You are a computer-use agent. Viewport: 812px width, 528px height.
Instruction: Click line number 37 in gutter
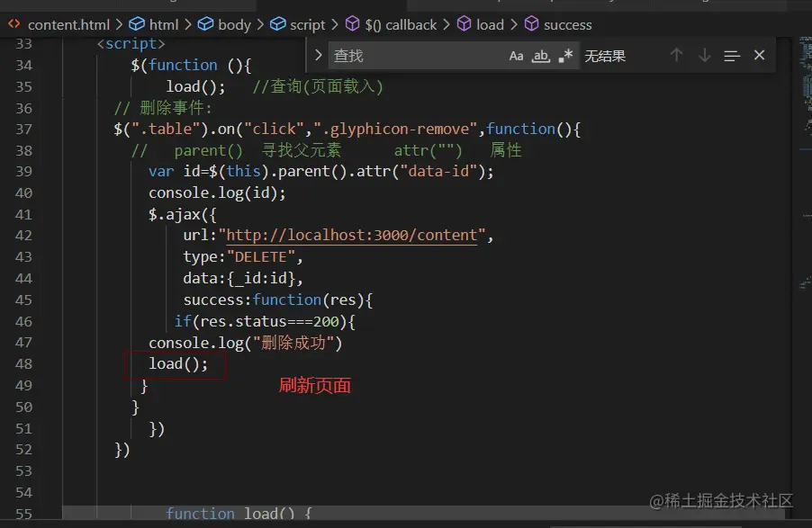[23, 129]
